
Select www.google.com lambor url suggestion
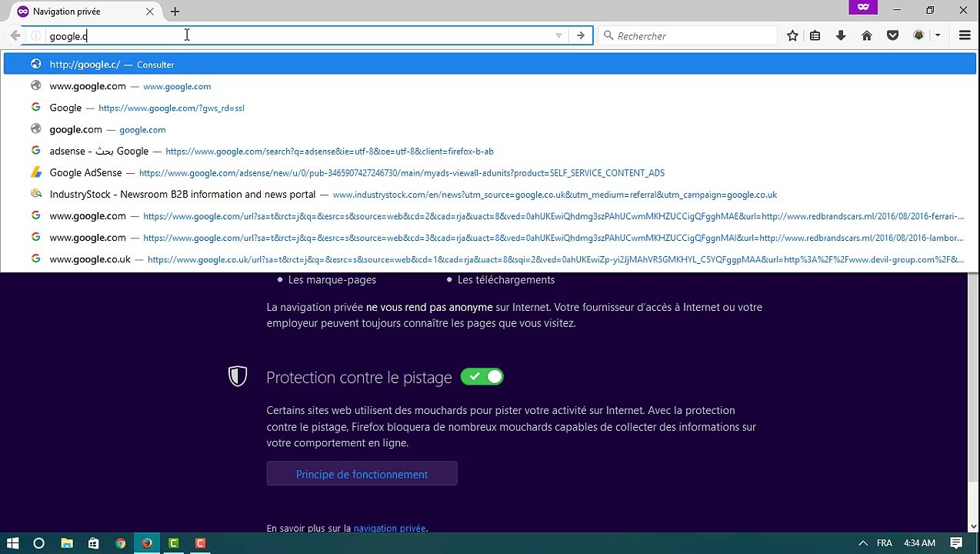pos(490,237)
